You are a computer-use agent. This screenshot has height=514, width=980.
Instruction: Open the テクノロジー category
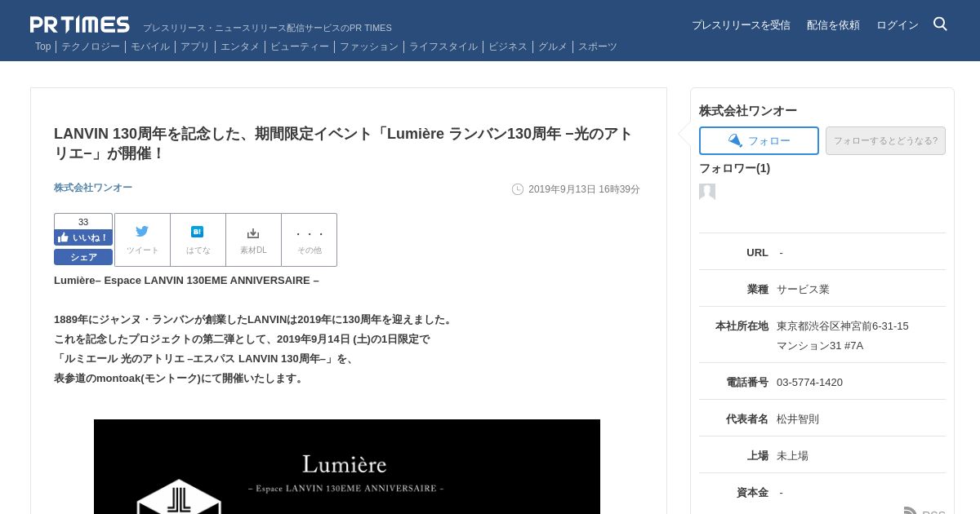[x=91, y=47]
